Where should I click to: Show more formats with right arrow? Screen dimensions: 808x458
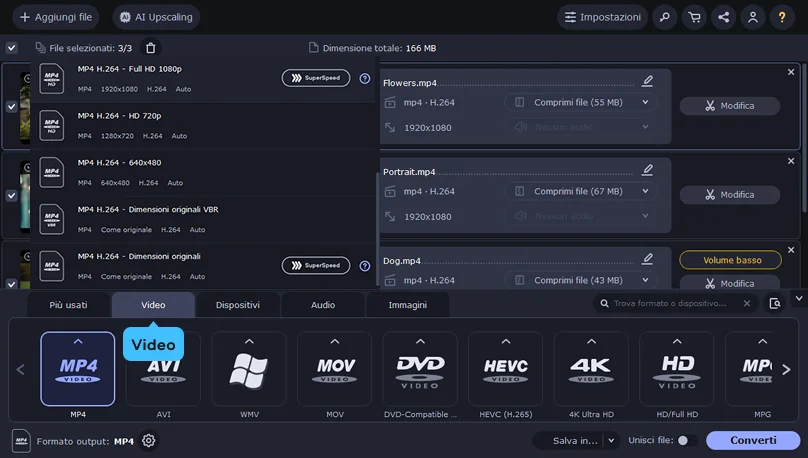[x=786, y=369]
